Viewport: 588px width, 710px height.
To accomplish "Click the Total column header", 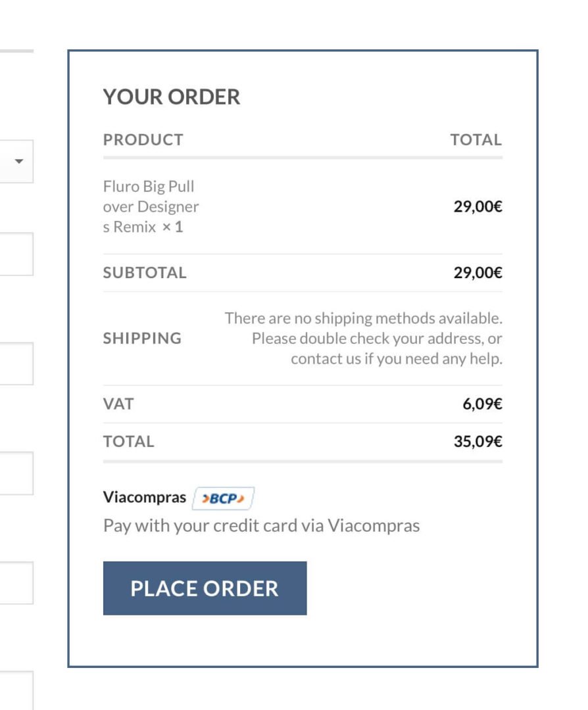I will click(476, 140).
